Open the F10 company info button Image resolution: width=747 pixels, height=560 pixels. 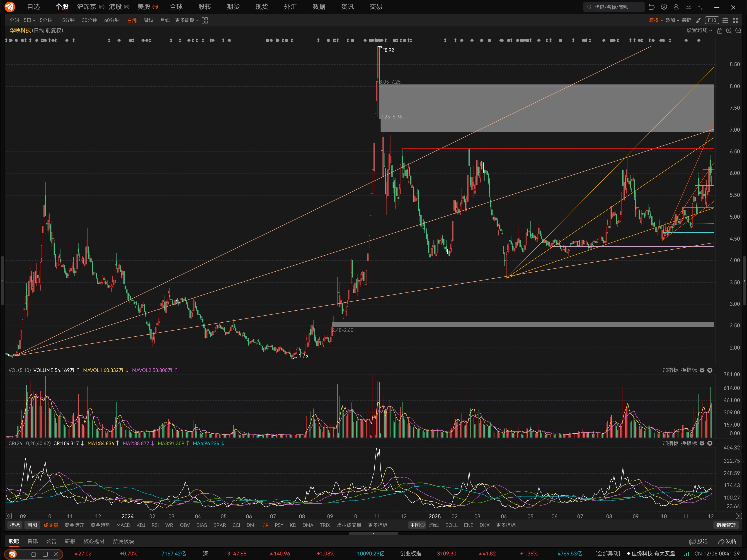point(712,20)
